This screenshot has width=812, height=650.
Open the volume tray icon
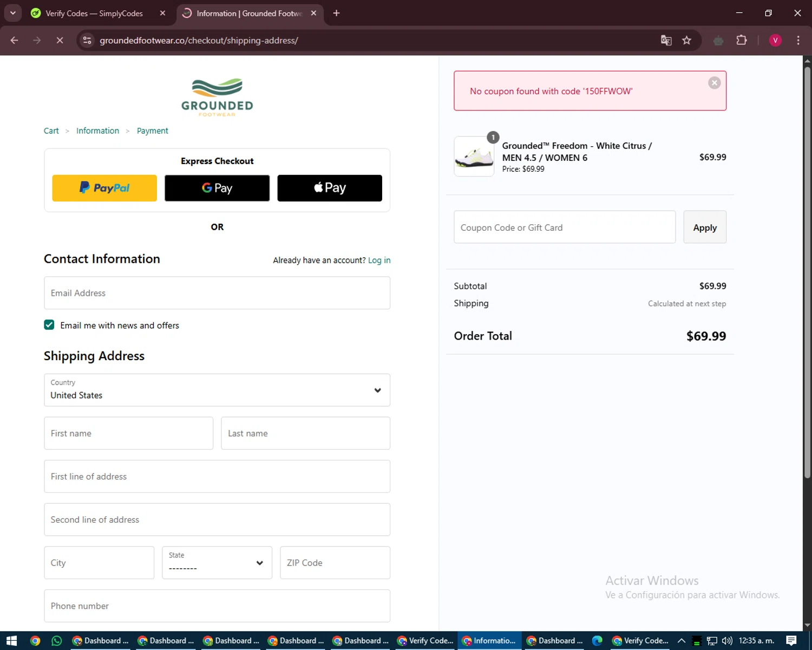click(727, 641)
